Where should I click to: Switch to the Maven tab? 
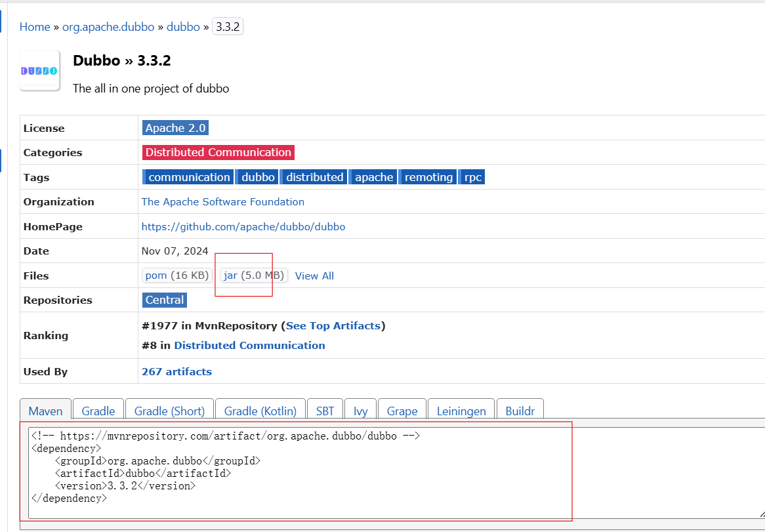point(46,411)
